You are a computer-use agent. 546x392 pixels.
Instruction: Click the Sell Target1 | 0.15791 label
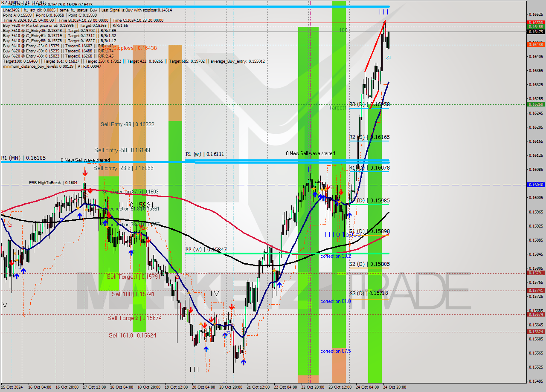pos(133,277)
